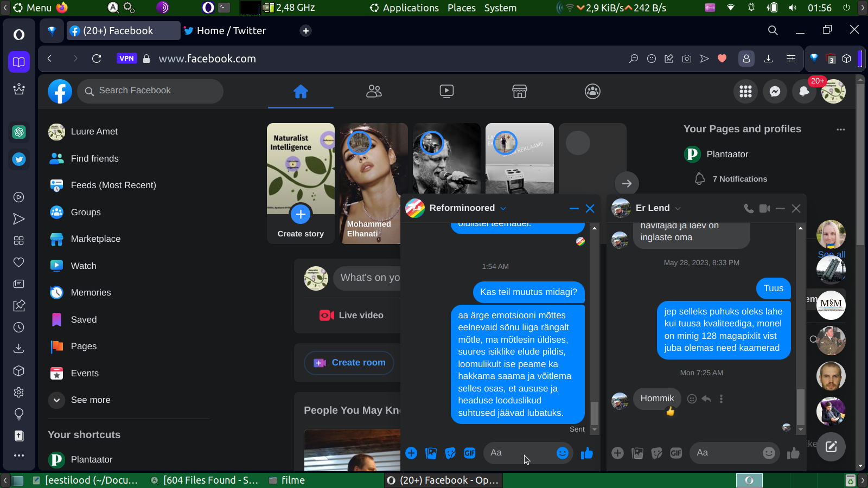Reload the page in Opera
The height and width of the screenshot is (488, 868).
(x=97, y=59)
